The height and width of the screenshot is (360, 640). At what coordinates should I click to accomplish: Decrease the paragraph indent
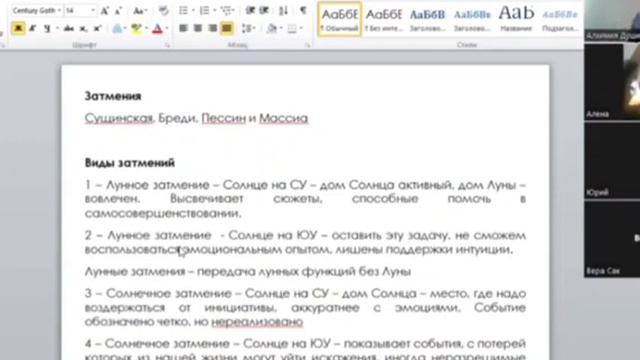click(x=250, y=11)
